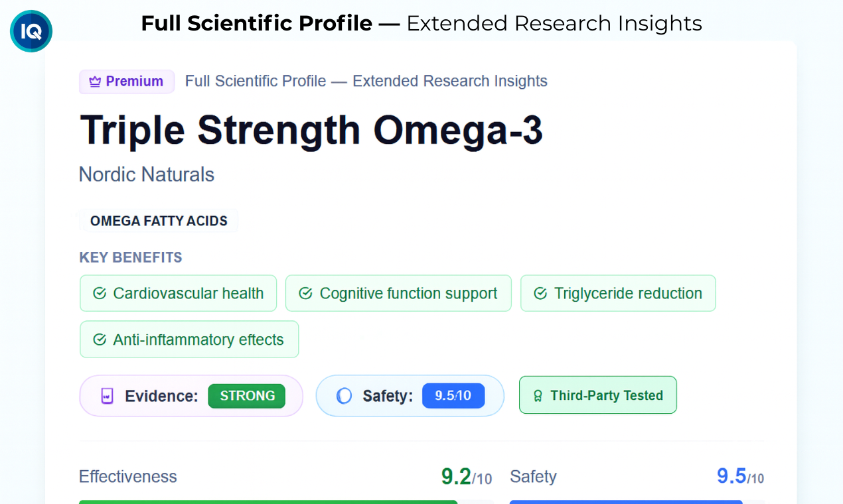Open the OMEGA FATTY ACIDS category tag
The image size is (843, 504).
159,221
